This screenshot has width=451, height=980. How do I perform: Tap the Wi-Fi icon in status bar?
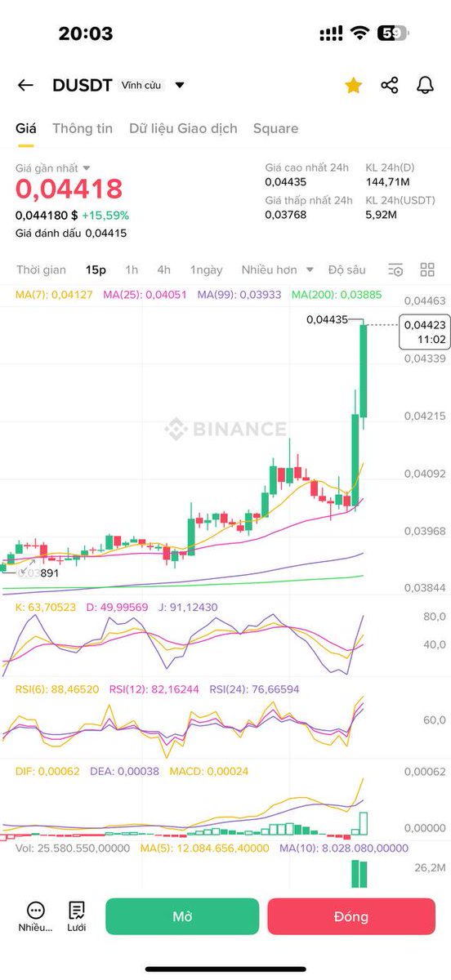click(359, 33)
